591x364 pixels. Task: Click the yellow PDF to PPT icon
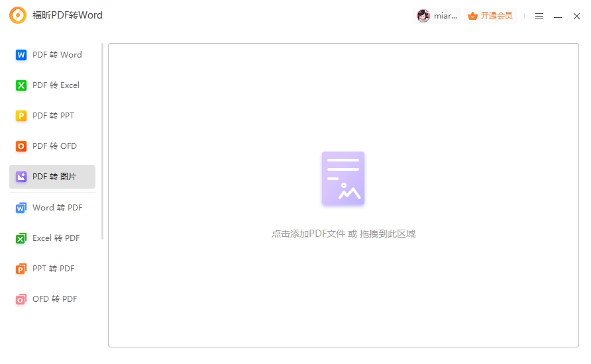tap(21, 116)
